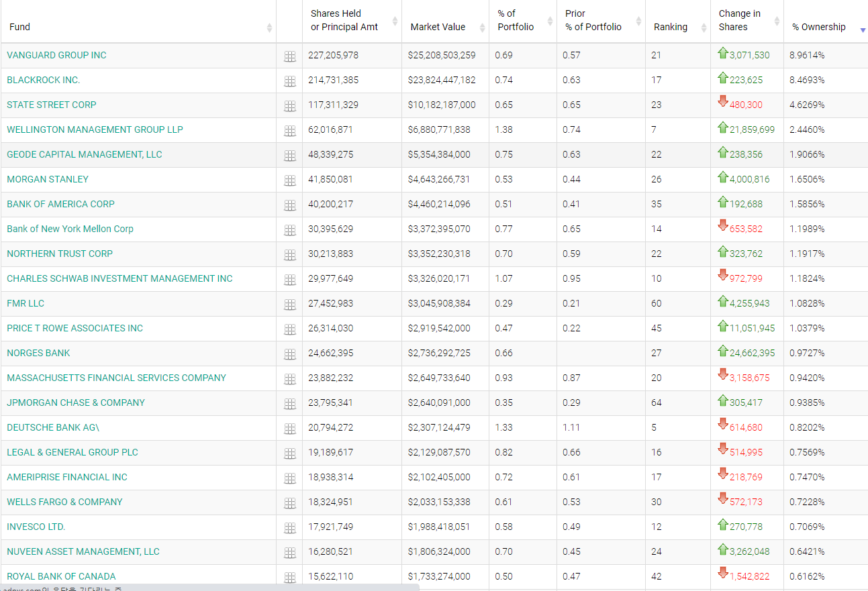The image size is (868, 591).
Task: Click the grid icon in Invesco Ltd. row
Action: click(x=290, y=528)
